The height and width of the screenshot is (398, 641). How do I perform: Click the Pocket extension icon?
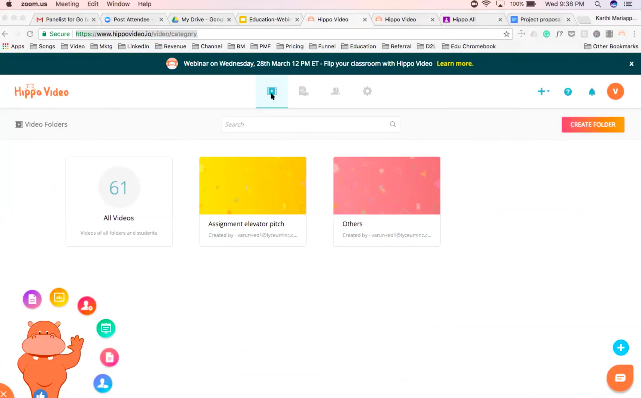[572, 34]
